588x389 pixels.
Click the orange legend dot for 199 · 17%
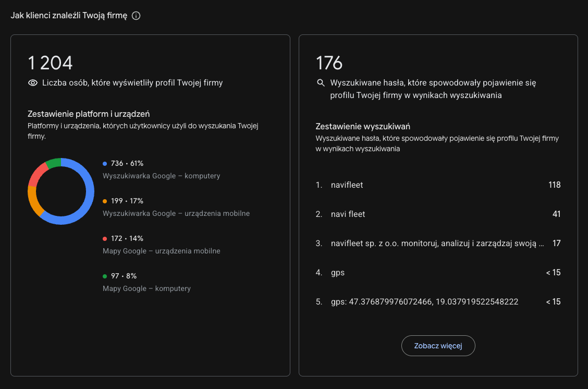(105, 201)
